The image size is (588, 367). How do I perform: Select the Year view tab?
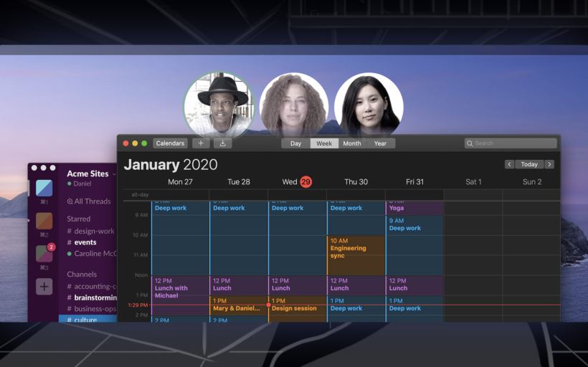[x=380, y=143]
